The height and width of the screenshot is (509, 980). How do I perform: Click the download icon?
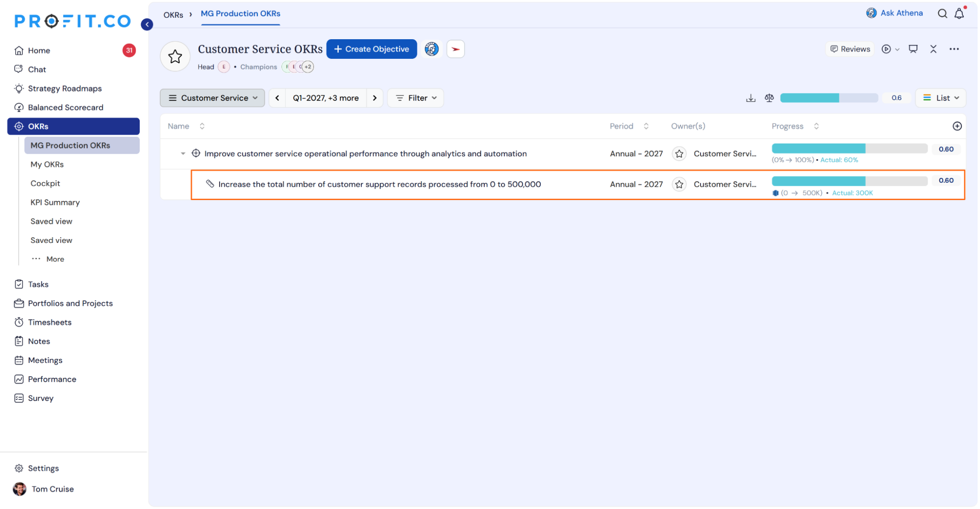(x=750, y=98)
